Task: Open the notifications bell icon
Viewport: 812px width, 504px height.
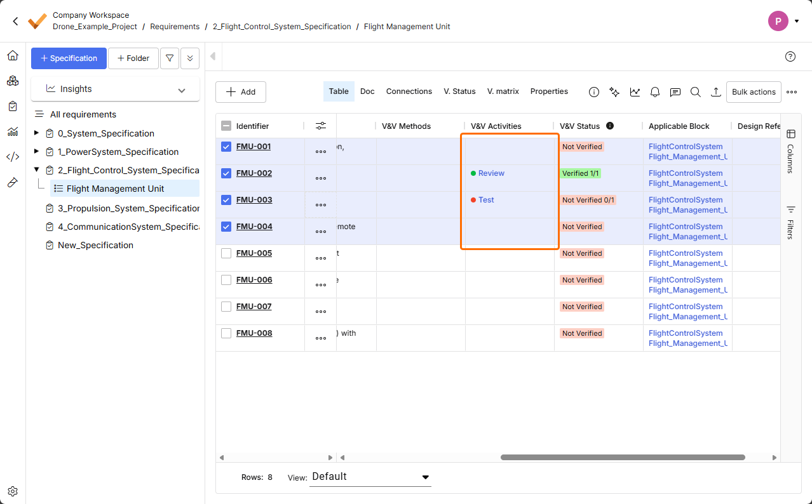Action: 655,92
